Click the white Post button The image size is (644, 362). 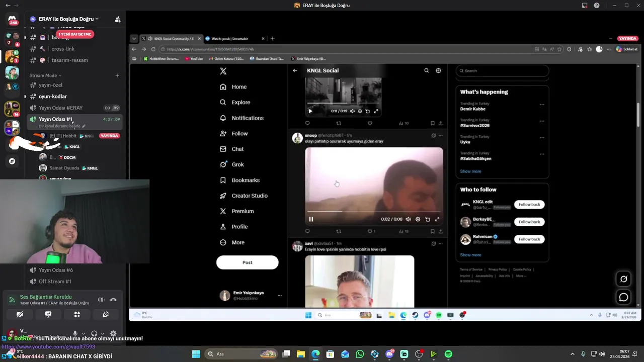247,262
